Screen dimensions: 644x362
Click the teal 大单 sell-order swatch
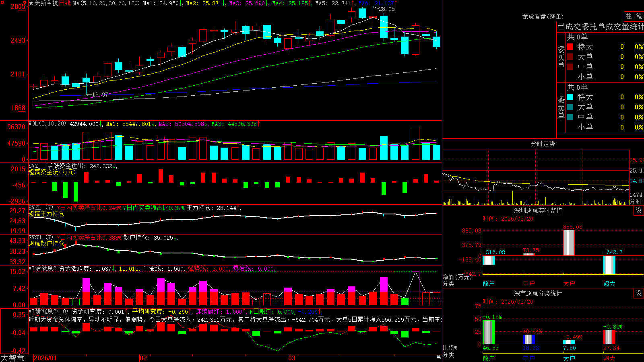(x=570, y=107)
